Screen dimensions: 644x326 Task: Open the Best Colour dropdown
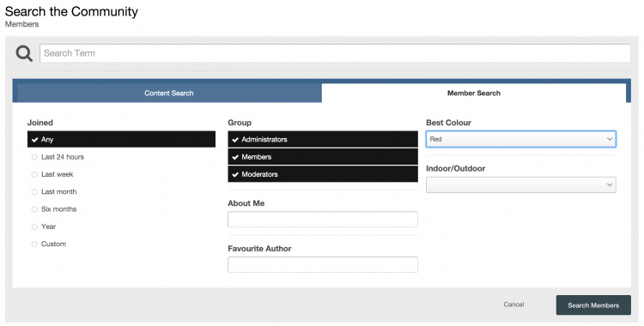(x=521, y=139)
